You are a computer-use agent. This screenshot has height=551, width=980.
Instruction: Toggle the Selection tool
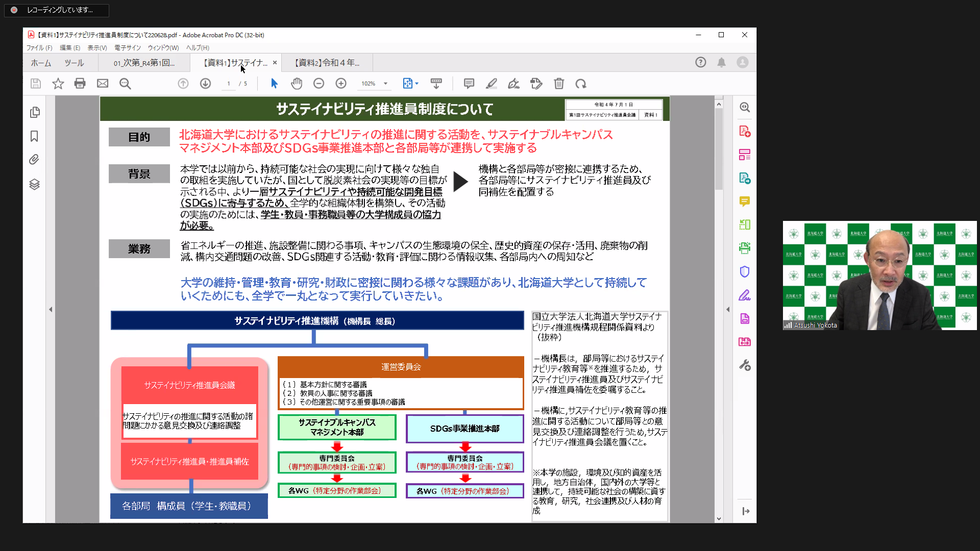[x=274, y=84]
